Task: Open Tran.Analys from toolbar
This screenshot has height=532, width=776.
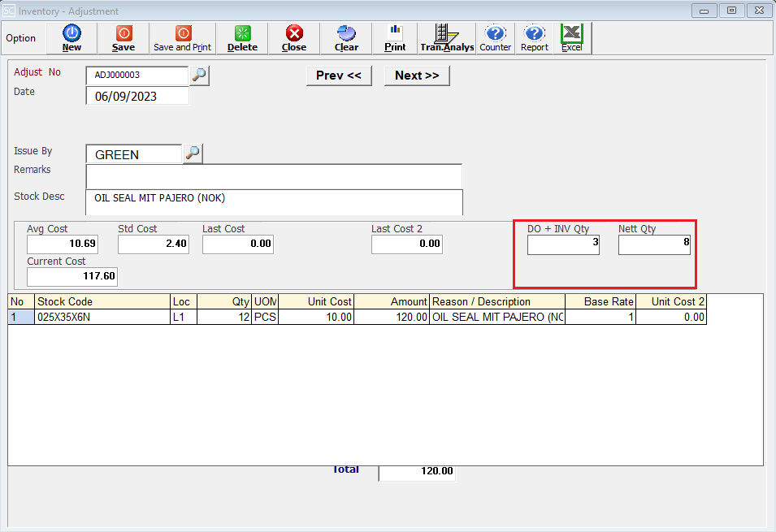Action: 447,38
